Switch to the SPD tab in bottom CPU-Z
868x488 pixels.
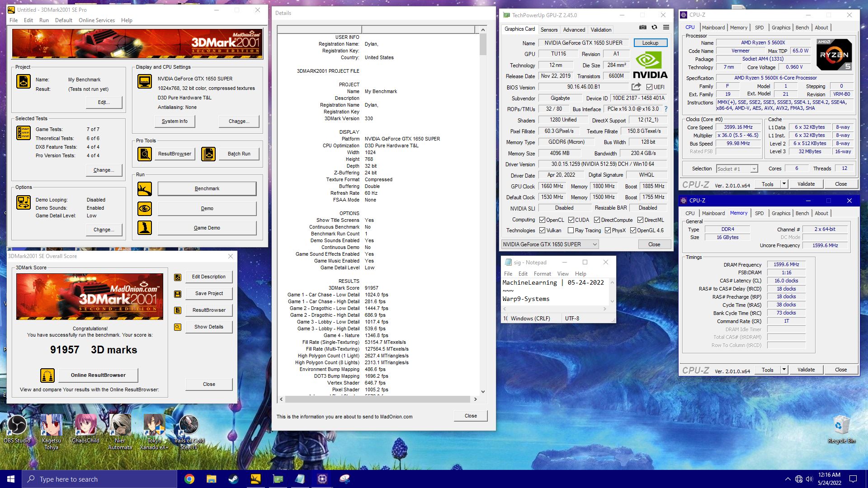tap(759, 213)
